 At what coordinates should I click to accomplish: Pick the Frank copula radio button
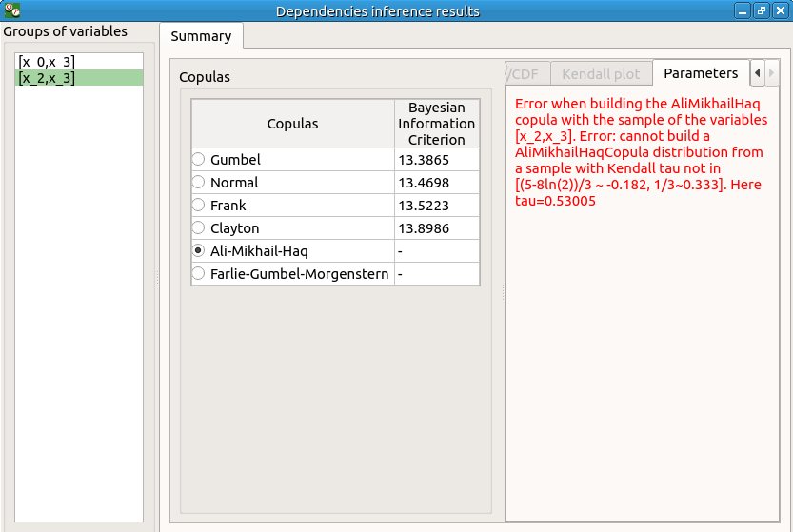pos(199,206)
